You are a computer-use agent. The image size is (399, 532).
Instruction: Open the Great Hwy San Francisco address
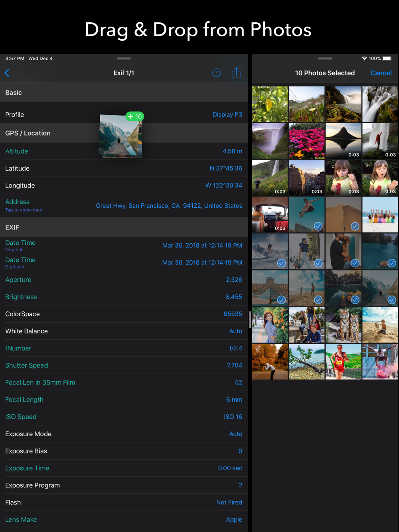[x=169, y=206]
